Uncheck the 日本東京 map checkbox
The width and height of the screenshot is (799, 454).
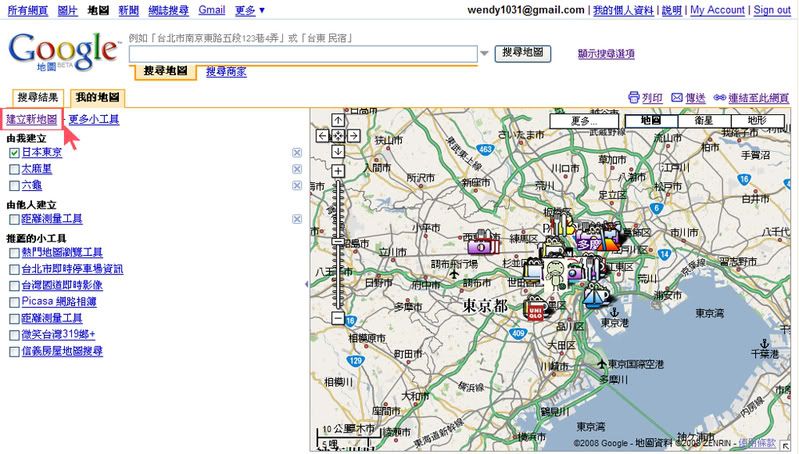point(14,153)
